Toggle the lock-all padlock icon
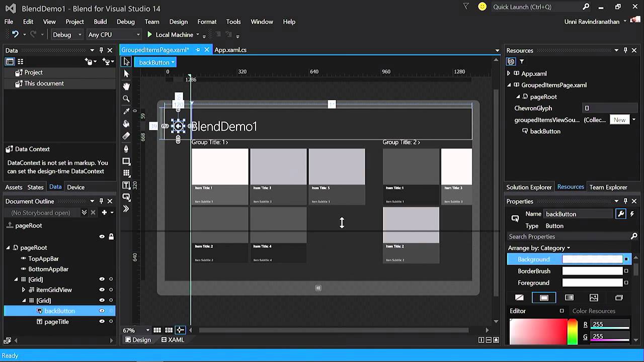 tap(111, 236)
